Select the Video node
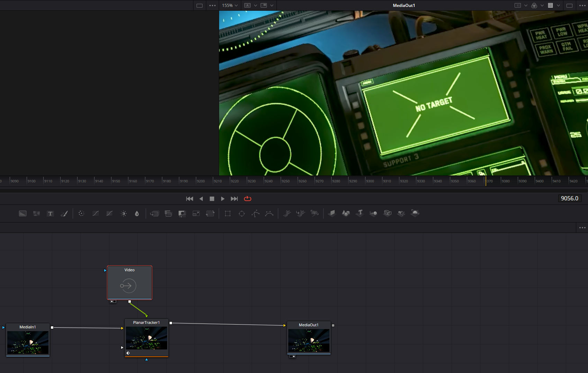 [129, 282]
